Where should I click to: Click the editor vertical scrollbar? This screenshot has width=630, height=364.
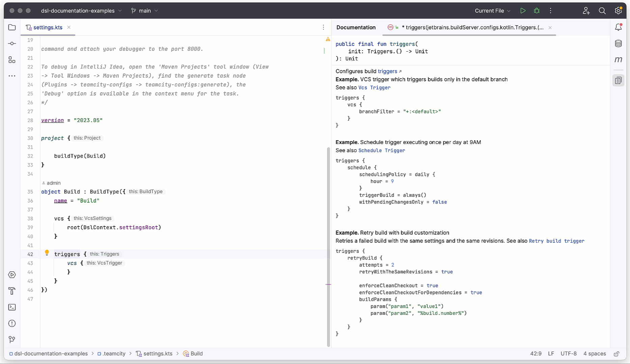point(328,247)
